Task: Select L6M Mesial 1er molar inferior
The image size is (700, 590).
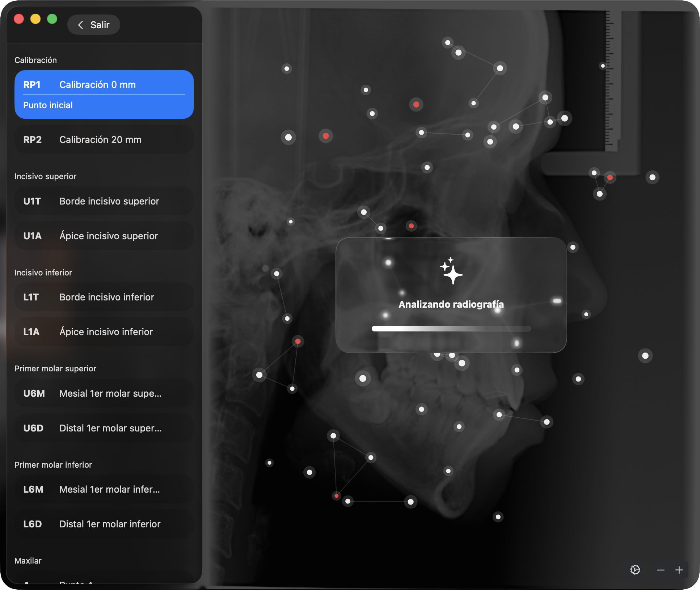Action: [104, 489]
